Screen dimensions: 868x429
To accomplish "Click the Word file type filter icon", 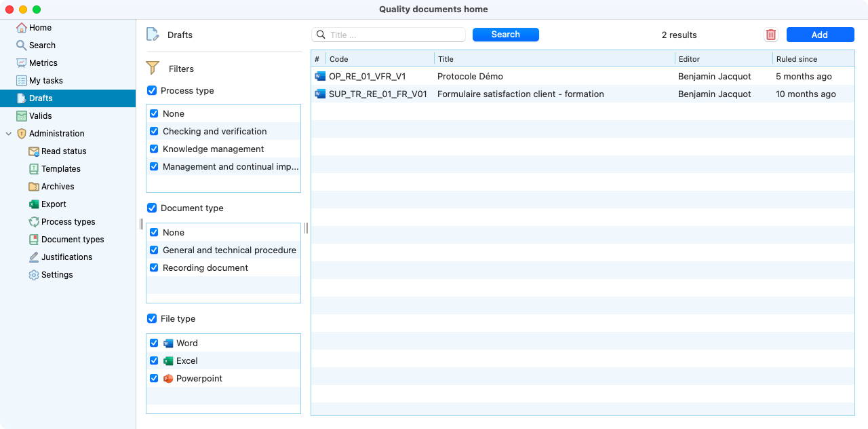I will pos(168,343).
